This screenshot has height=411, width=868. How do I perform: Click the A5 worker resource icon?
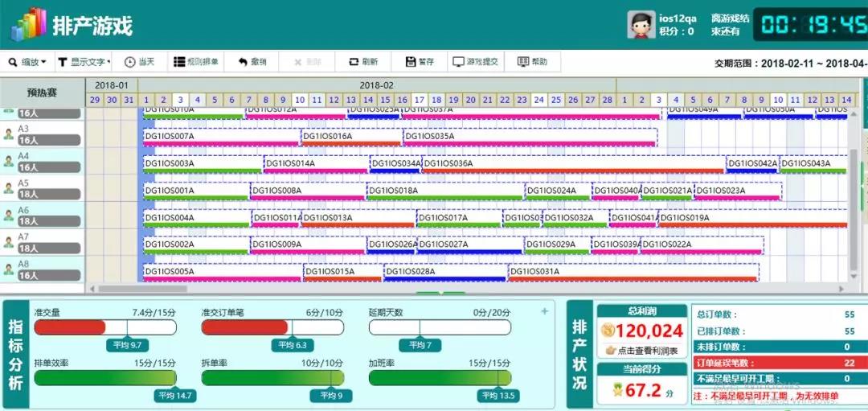(x=8, y=188)
